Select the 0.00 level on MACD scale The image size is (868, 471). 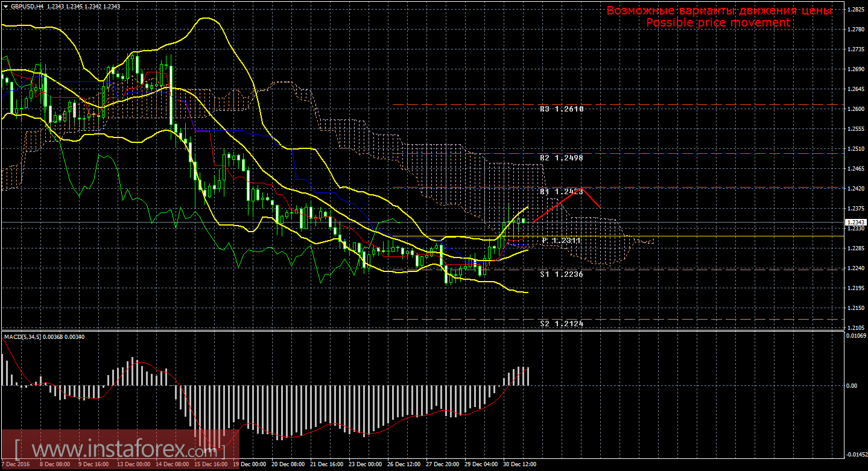click(851, 386)
